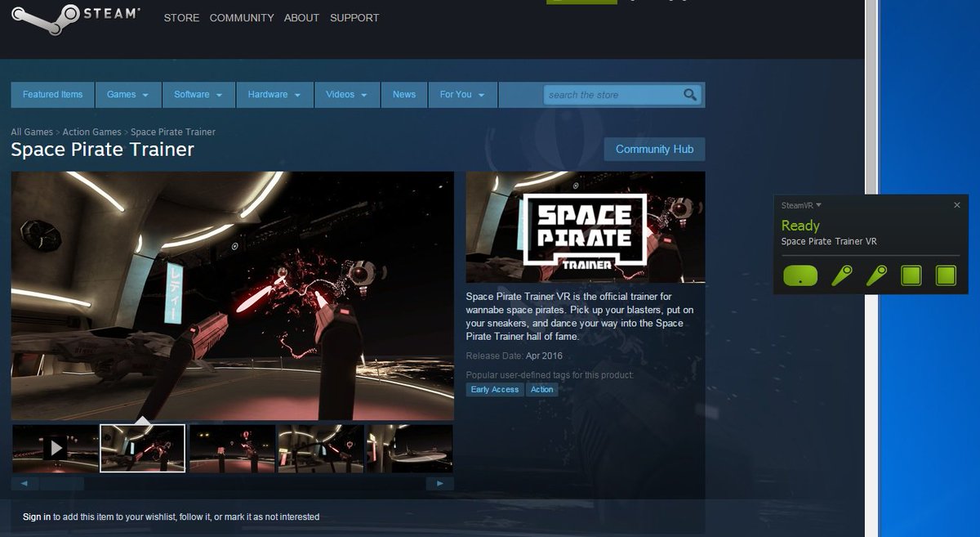
Task: Select the second base station icon in SteamVR
Action: pos(946,275)
